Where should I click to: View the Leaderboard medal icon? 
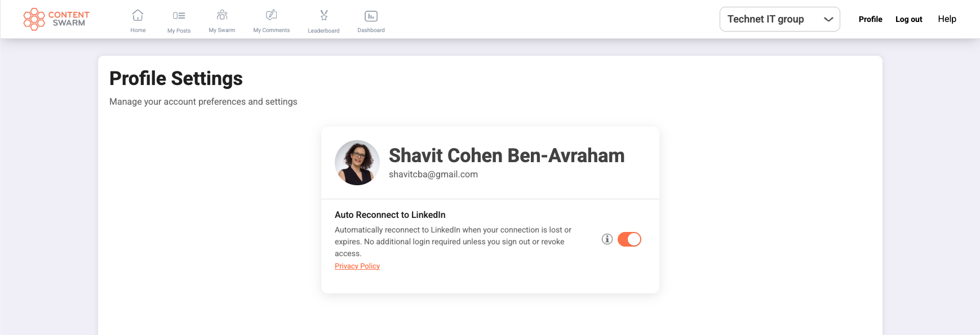324,15
